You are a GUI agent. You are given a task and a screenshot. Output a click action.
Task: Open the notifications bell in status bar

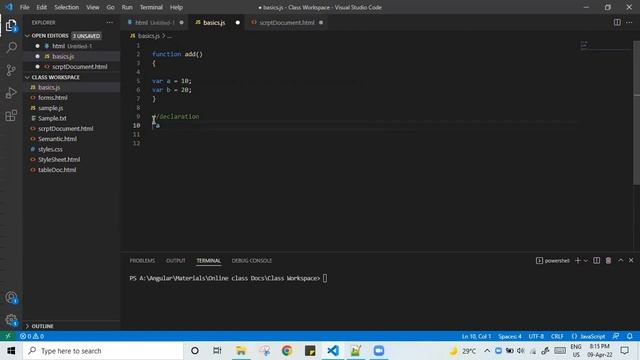click(629, 336)
